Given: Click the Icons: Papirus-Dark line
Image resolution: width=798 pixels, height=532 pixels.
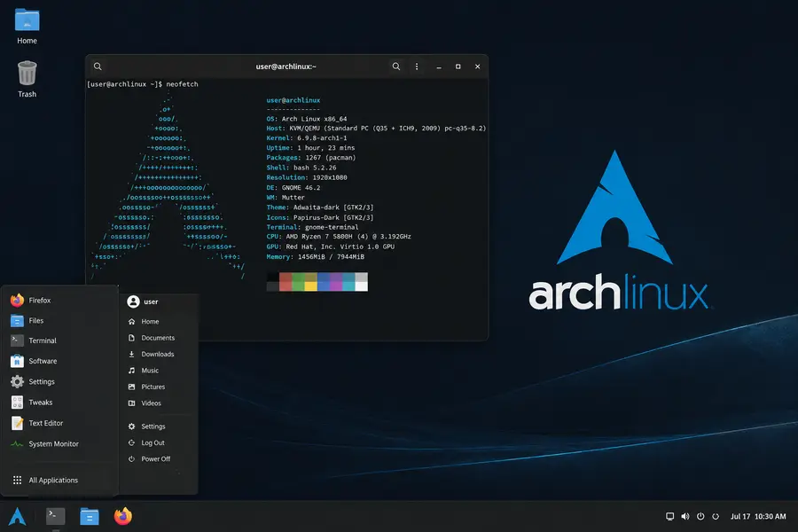Looking at the screenshot, I should point(320,217).
